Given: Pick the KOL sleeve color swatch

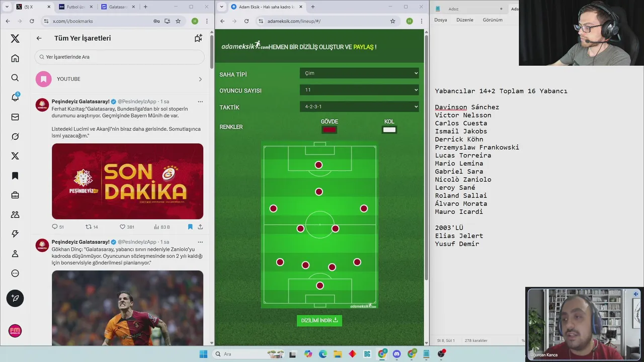Looking at the screenshot, I should 389,130.
